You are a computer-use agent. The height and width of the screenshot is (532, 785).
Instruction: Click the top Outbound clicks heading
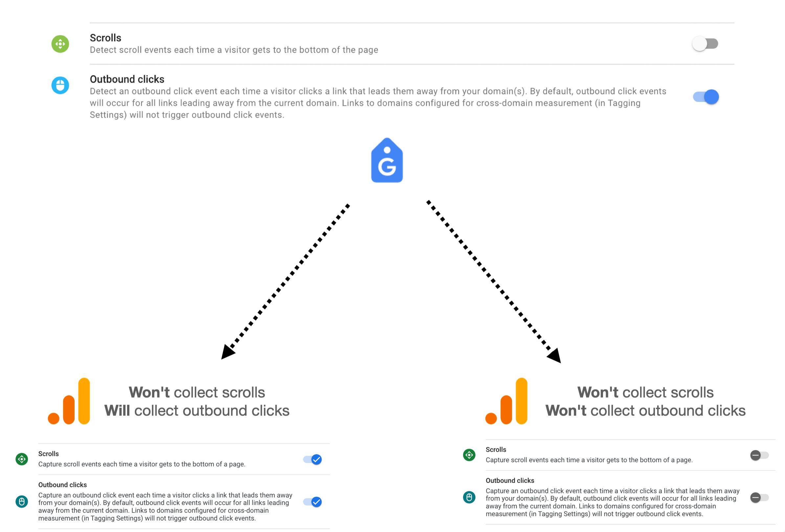click(127, 79)
